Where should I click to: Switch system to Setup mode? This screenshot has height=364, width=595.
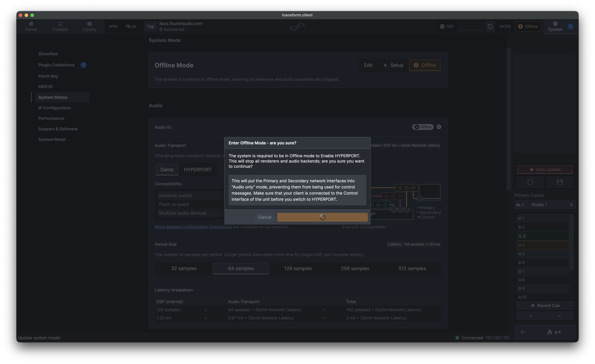(393, 65)
